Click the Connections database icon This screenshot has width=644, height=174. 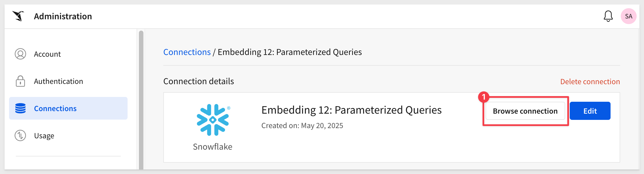coord(20,108)
